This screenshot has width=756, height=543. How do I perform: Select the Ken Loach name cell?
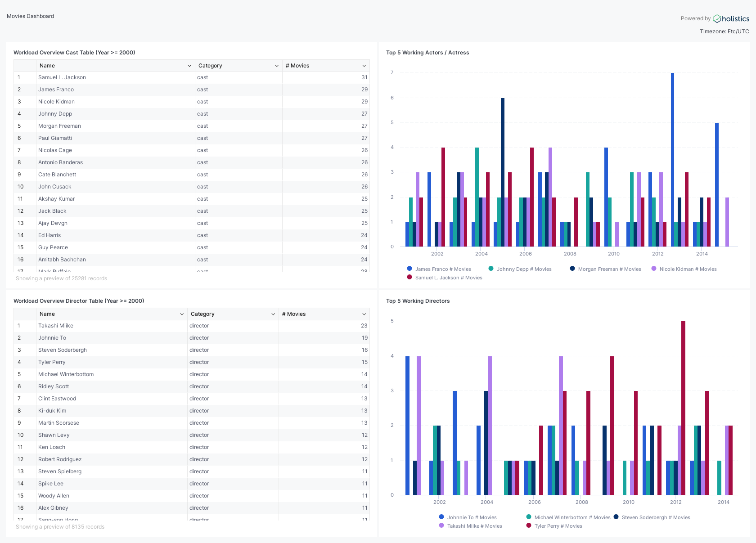pyautogui.click(x=112, y=447)
